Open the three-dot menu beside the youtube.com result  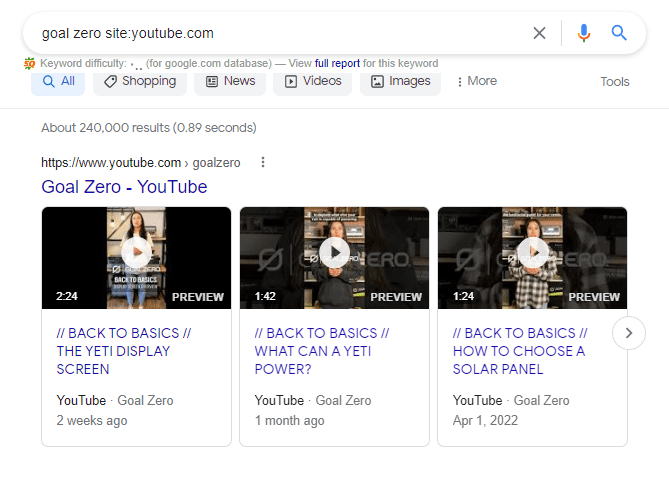pos(263,162)
